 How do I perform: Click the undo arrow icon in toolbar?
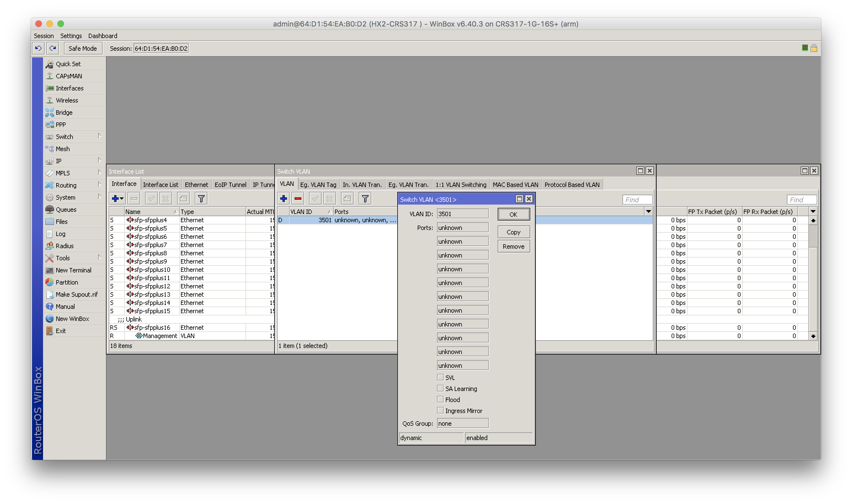[38, 48]
